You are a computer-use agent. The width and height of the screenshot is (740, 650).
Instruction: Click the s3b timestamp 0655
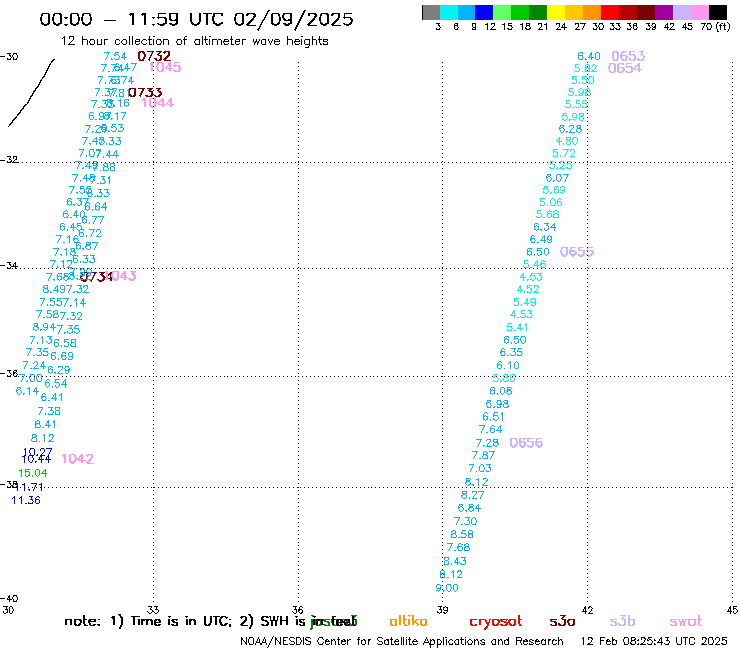[x=577, y=252]
